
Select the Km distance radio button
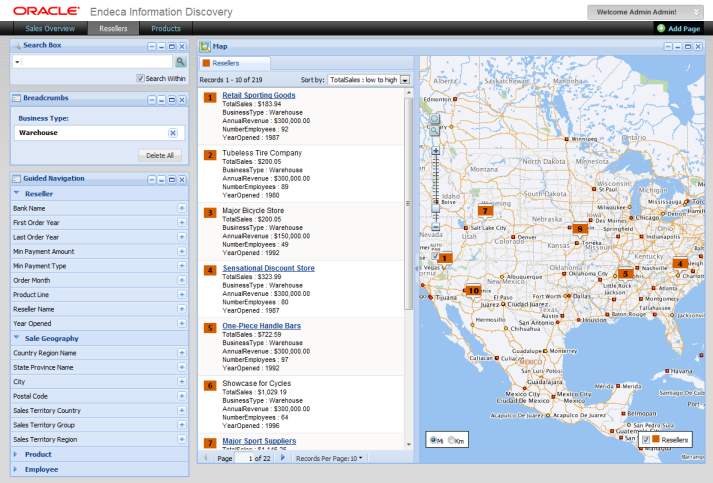[451, 440]
